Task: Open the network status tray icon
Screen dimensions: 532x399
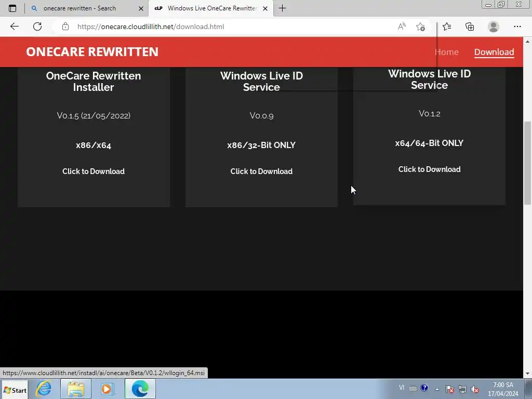Action: 462,389
